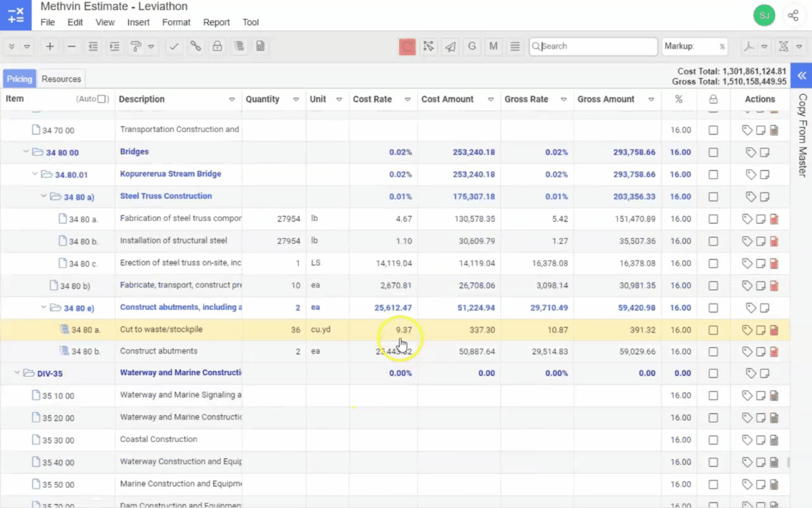Click the red refresh/recalculate toolbar icon
The width and height of the screenshot is (812, 508).
[407, 47]
